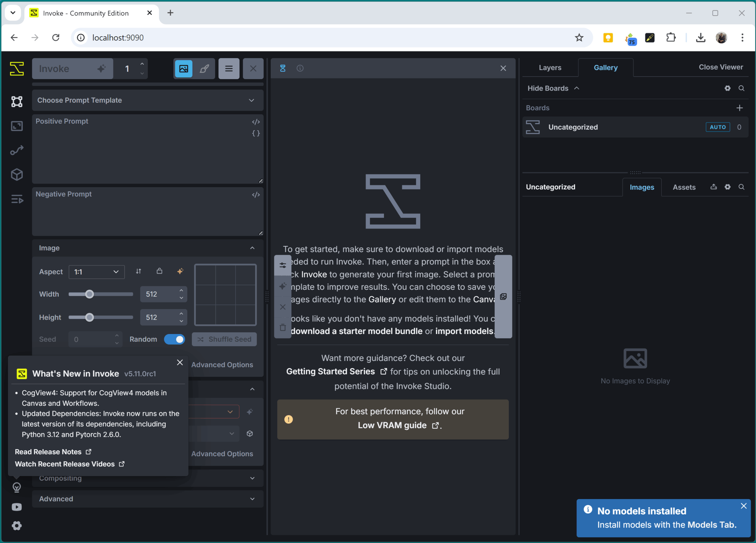Screen dimensions: 756x543
Task: Click the Width slider handle
Action: (89, 294)
